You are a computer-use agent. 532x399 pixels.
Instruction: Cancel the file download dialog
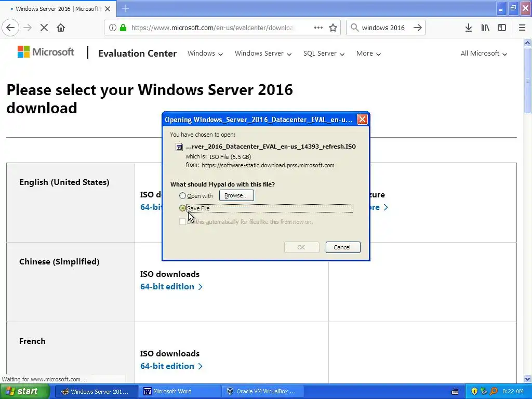[x=343, y=247]
